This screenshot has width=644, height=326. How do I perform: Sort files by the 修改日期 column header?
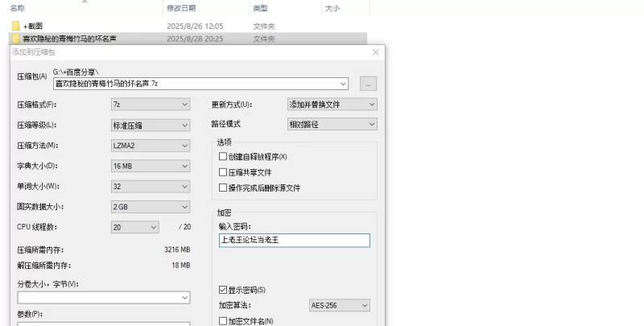point(181,8)
